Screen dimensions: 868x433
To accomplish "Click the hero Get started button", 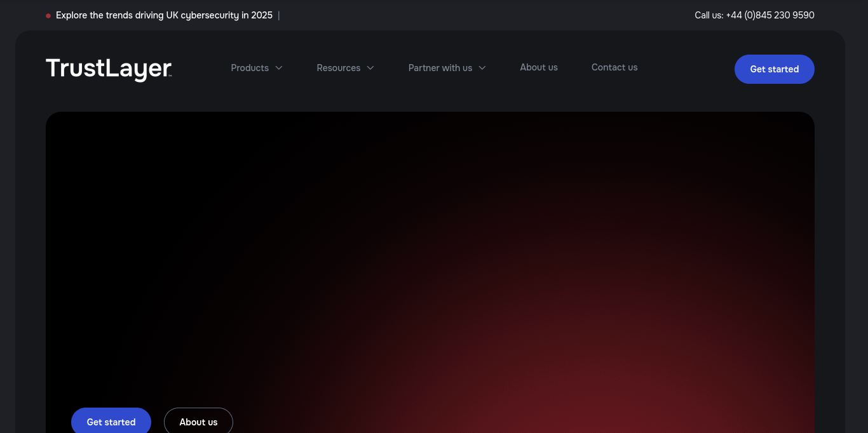I will coord(111,422).
